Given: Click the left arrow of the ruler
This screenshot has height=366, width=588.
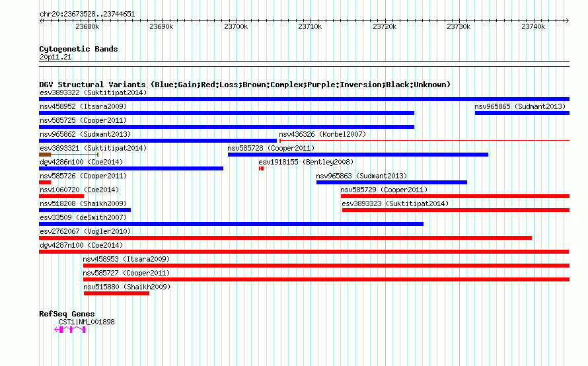Looking at the screenshot, I should pos(41,21).
